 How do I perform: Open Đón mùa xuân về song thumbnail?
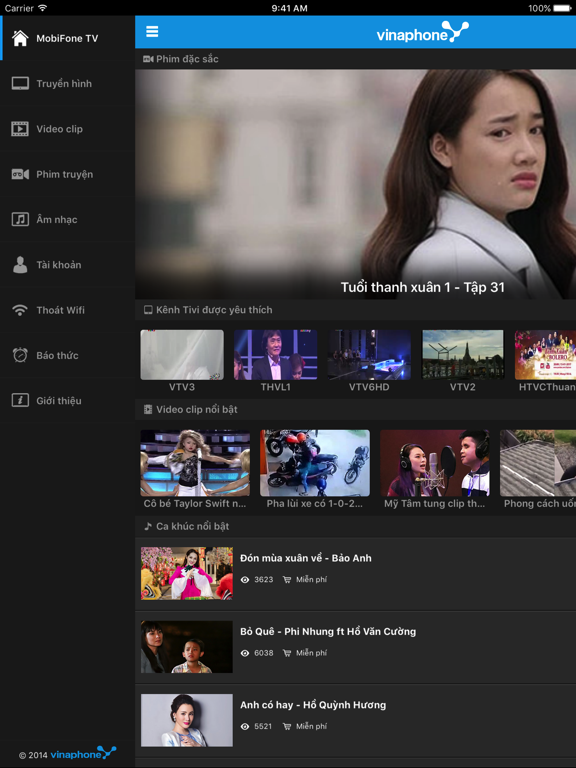(187, 574)
